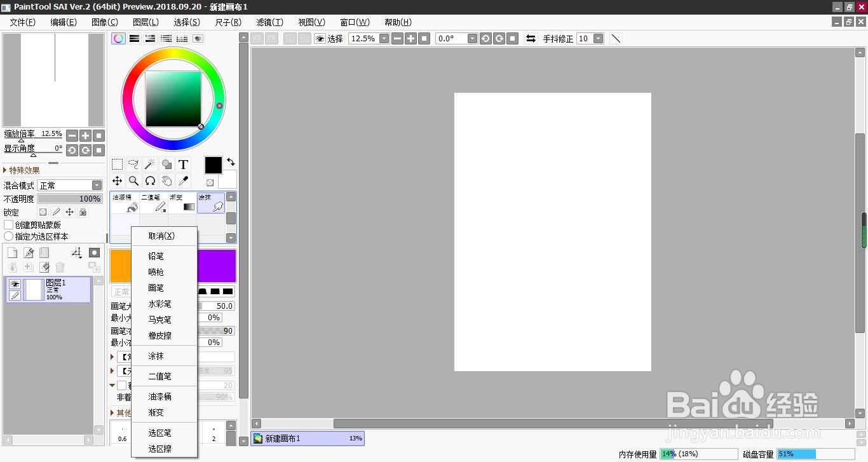Open the 图层(L) menu
This screenshot has height=462, width=868.
coord(146,22)
